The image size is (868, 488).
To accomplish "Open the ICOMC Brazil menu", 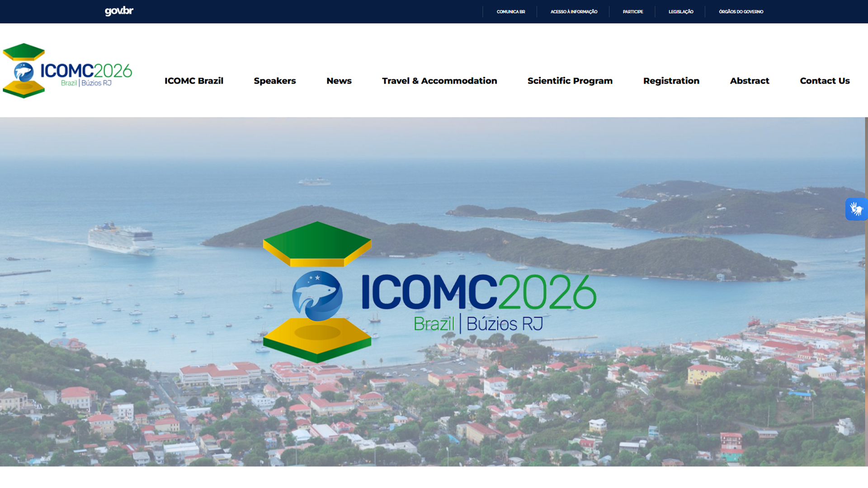I will coord(194,81).
